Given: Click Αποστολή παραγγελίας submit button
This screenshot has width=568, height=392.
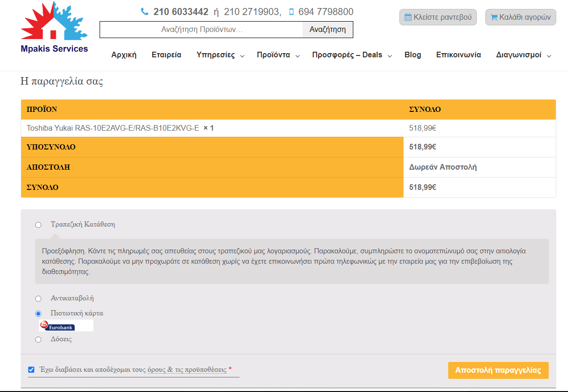Looking at the screenshot, I should tap(498, 370).
